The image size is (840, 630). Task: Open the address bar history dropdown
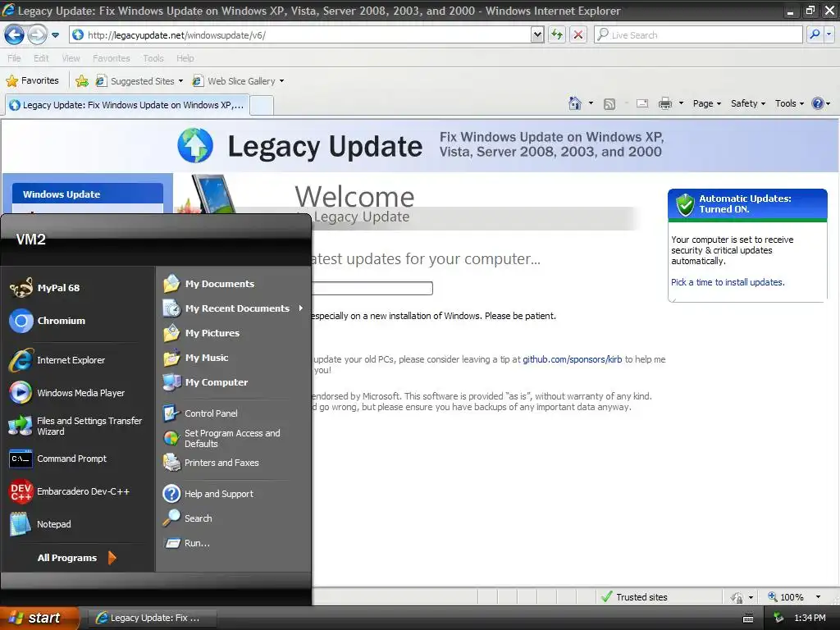click(537, 34)
